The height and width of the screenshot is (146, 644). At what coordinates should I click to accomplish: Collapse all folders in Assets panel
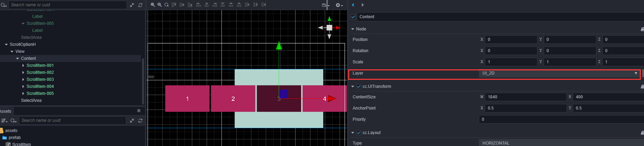point(132,120)
